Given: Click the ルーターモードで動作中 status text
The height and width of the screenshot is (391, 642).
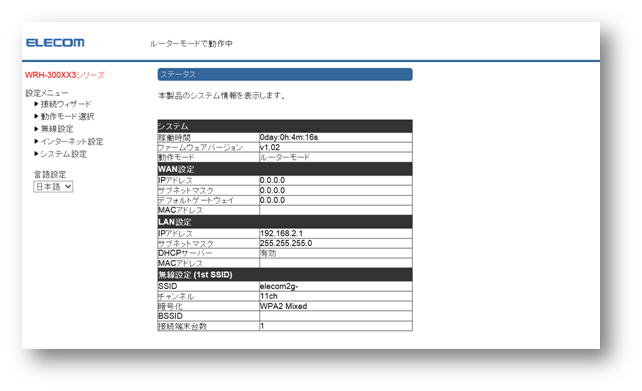Looking at the screenshot, I should [191, 43].
